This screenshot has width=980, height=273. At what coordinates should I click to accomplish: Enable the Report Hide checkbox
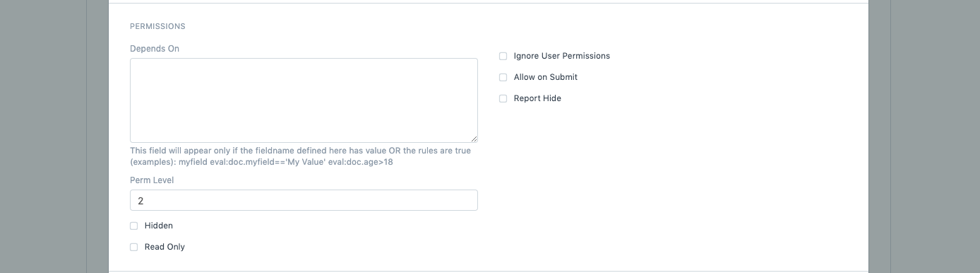pyautogui.click(x=503, y=98)
